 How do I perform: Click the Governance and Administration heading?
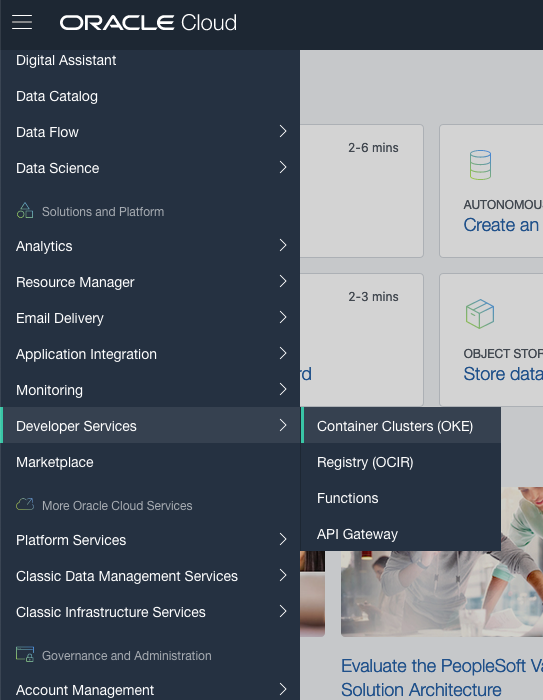click(126, 655)
